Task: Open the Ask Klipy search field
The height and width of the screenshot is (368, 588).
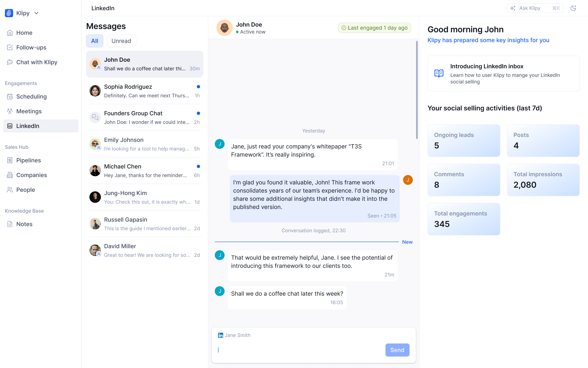Action: point(535,8)
